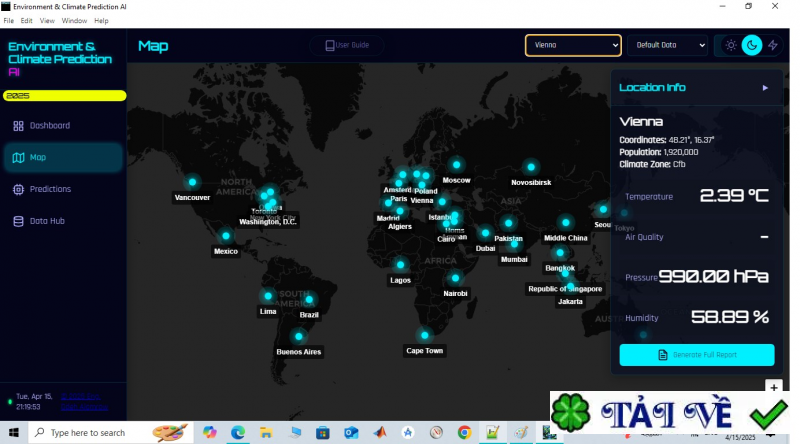Click the Cape Town map marker
Image resolution: width=800 pixels, height=444 pixels.
[x=424, y=335]
